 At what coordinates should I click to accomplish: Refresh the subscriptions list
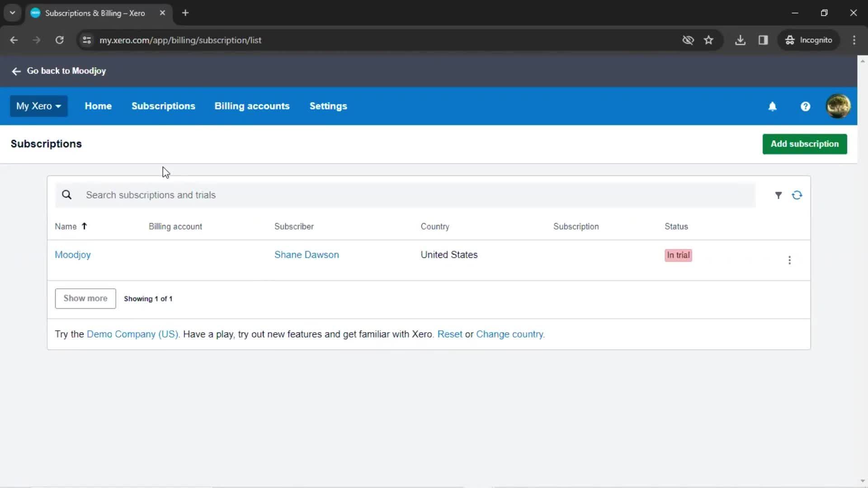pyautogui.click(x=797, y=195)
